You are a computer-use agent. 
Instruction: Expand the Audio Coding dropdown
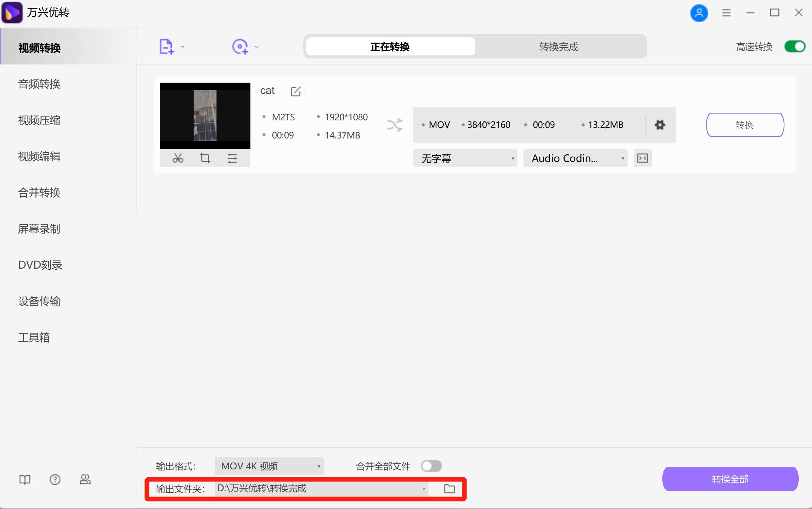pyautogui.click(x=575, y=158)
